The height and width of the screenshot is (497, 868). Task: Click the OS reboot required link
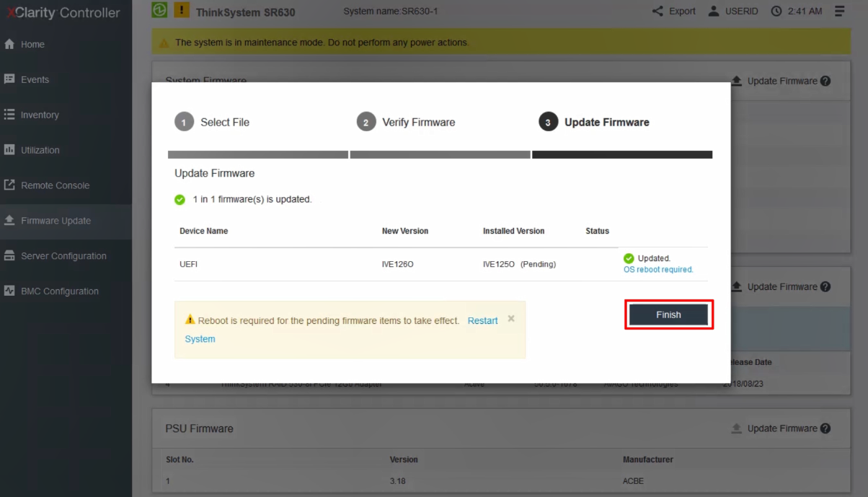(x=657, y=270)
